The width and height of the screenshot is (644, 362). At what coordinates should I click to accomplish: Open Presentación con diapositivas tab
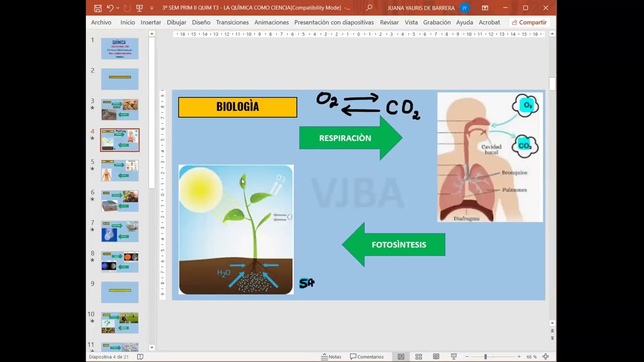coord(334,23)
